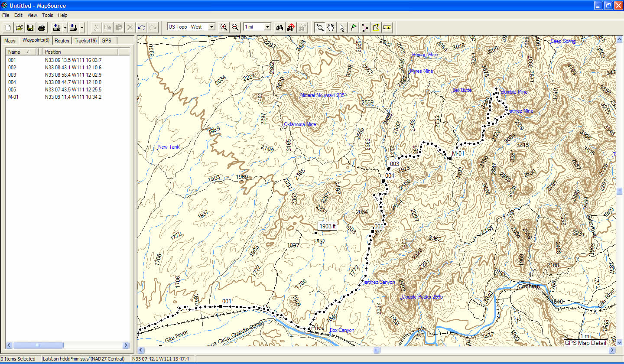Select the Measure distance ruler tool
Screen dimensions: 624x364
click(387, 27)
